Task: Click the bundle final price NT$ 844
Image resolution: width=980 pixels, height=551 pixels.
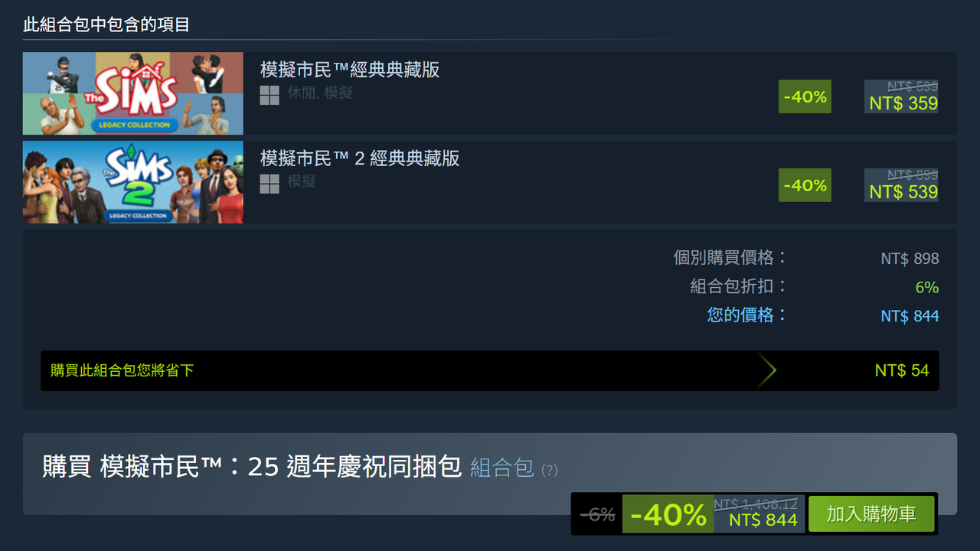Action: click(763, 520)
